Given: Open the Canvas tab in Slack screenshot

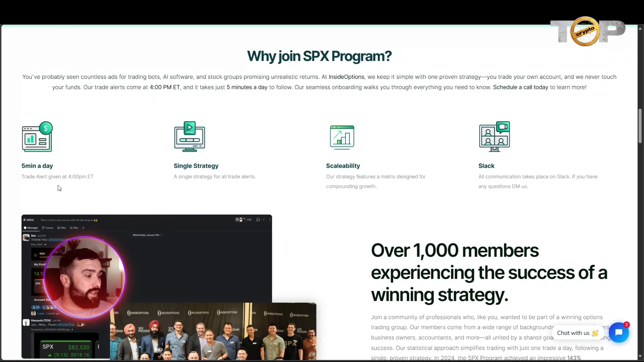Looking at the screenshot, I should click(x=48, y=228).
